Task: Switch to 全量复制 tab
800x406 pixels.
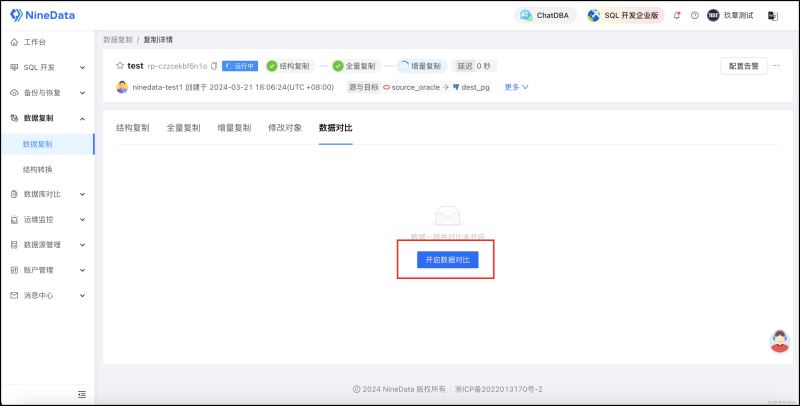Action: (x=183, y=128)
